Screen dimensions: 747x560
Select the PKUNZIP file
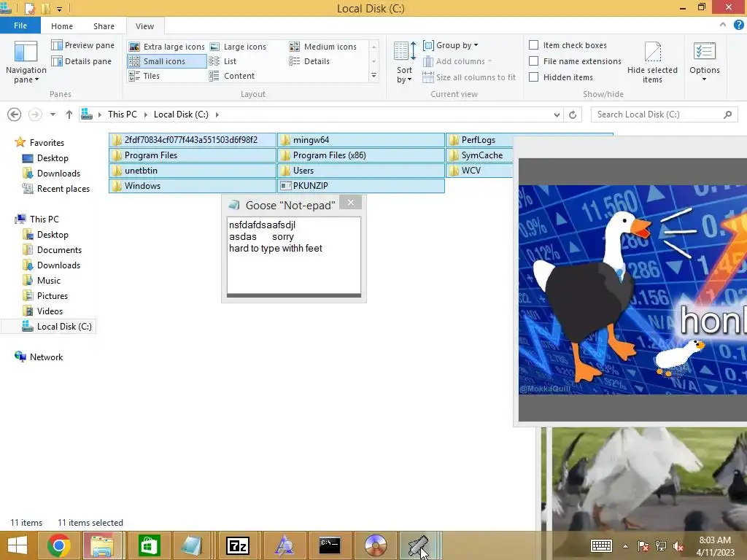(360, 186)
